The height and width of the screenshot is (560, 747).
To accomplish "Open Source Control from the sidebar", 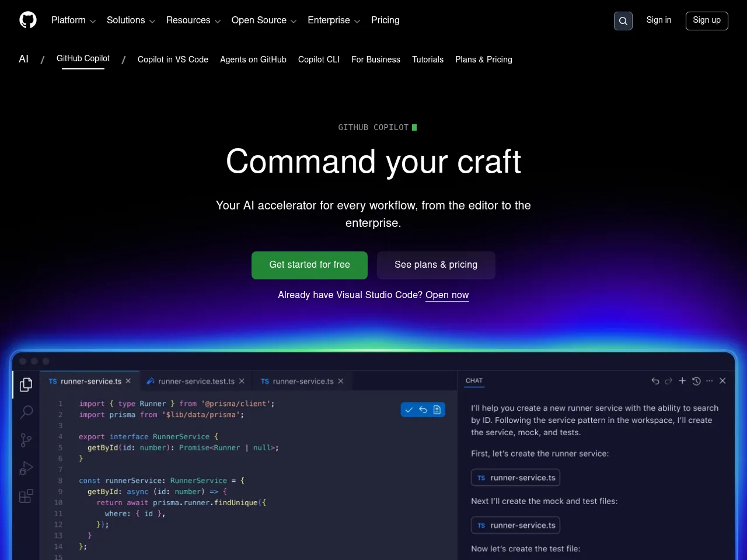I will [x=26, y=440].
